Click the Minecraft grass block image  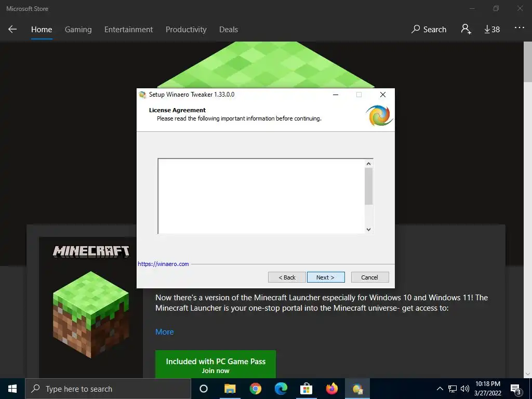[x=91, y=314]
